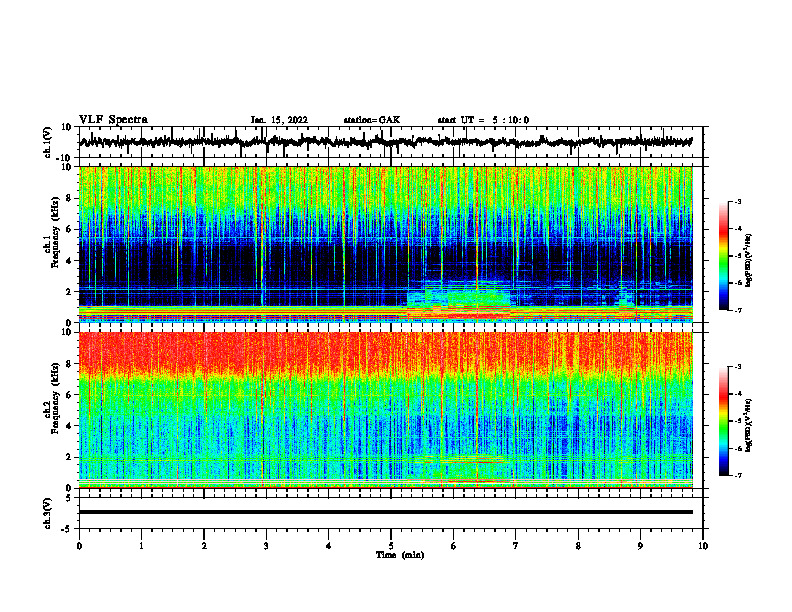Viewport: 792px width, 612px height.
Task: Click the ch.1 spectrogram emission patch near 6 minutes
Action: (x=459, y=298)
